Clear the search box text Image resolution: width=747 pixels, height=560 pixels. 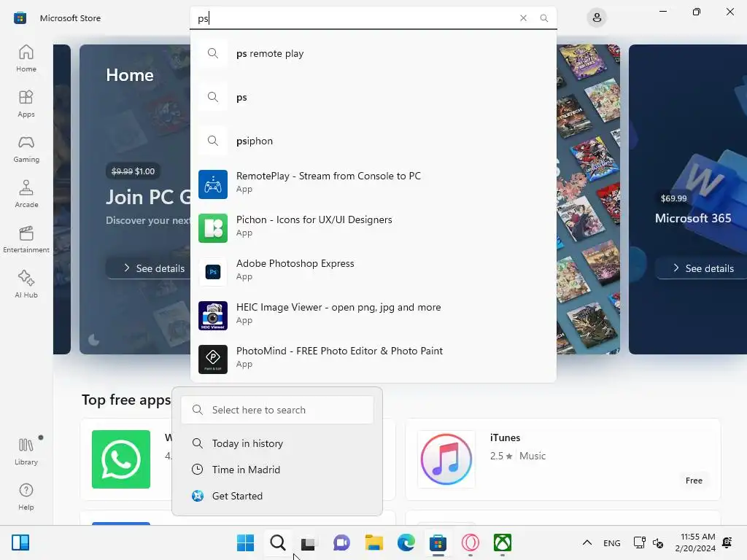[523, 18]
